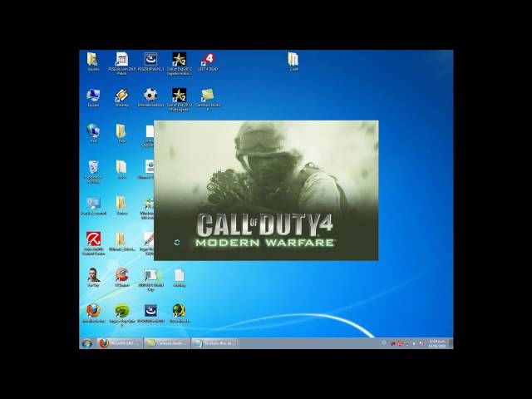Click the Show desktop strip beside the clock
This screenshot has height=399, width=532.
pyautogui.click(x=451, y=343)
